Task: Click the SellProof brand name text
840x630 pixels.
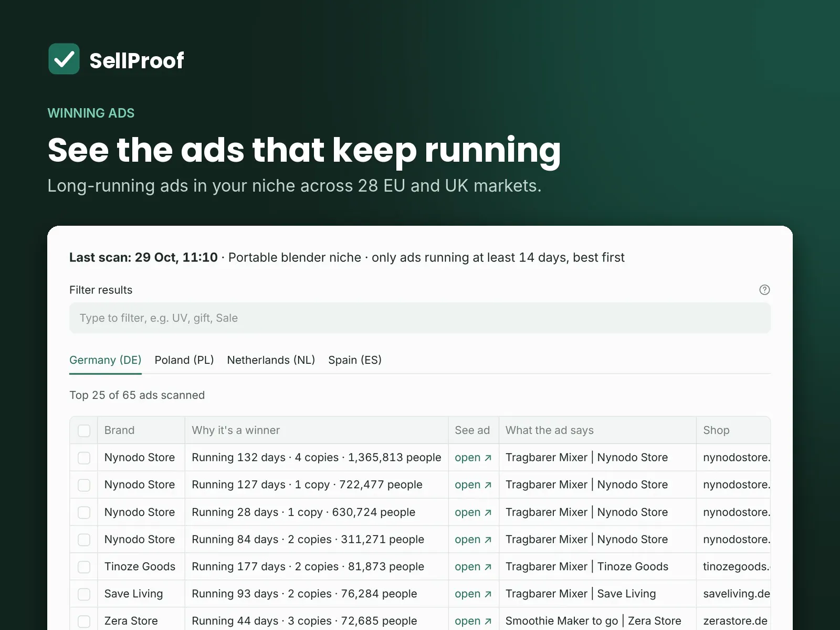Action: click(x=136, y=61)
